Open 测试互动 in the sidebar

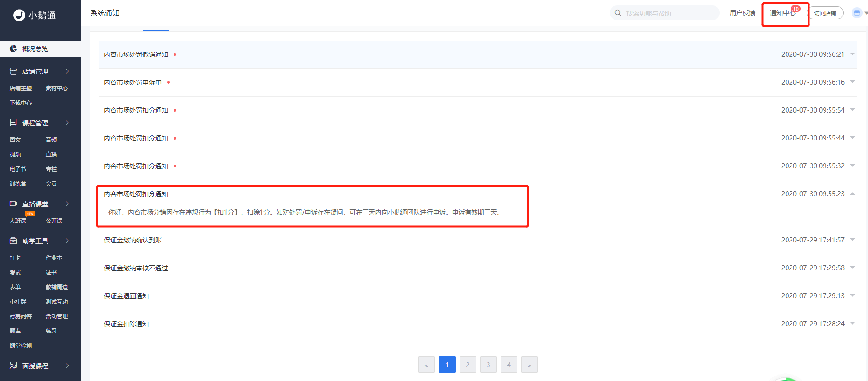pyautogui.click(x=57, y=302)
